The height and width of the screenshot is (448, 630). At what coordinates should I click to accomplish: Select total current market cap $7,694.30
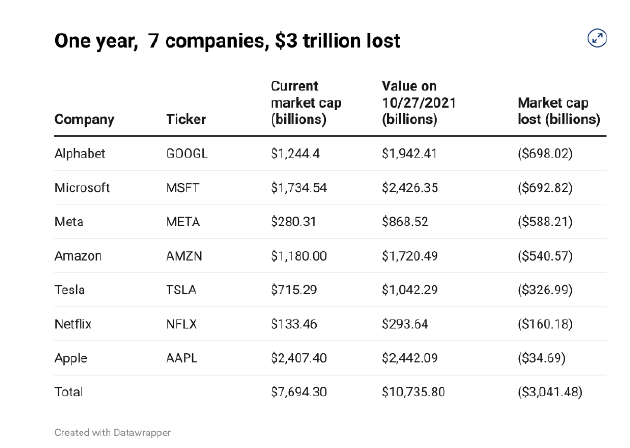tap(299, 392)
